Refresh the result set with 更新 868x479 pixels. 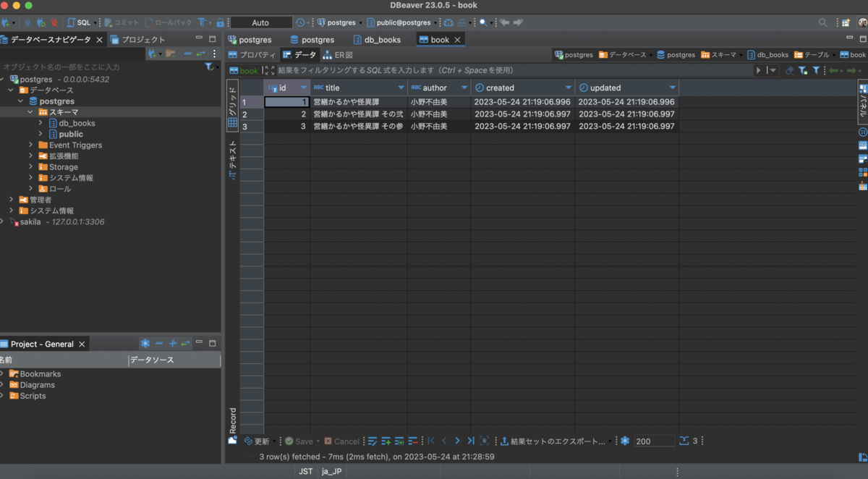(257, 441)
